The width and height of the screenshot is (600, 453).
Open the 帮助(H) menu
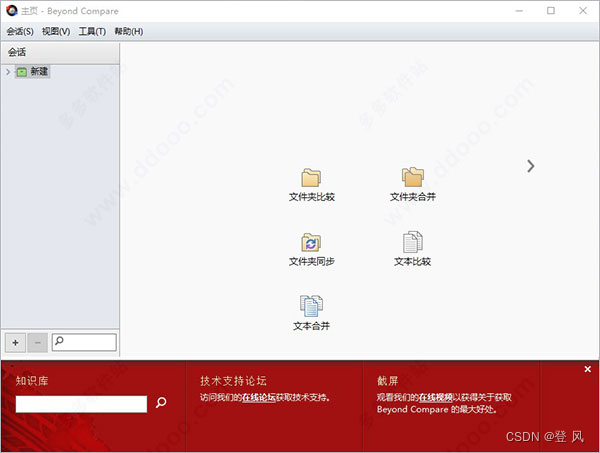[x=129, y=31]
